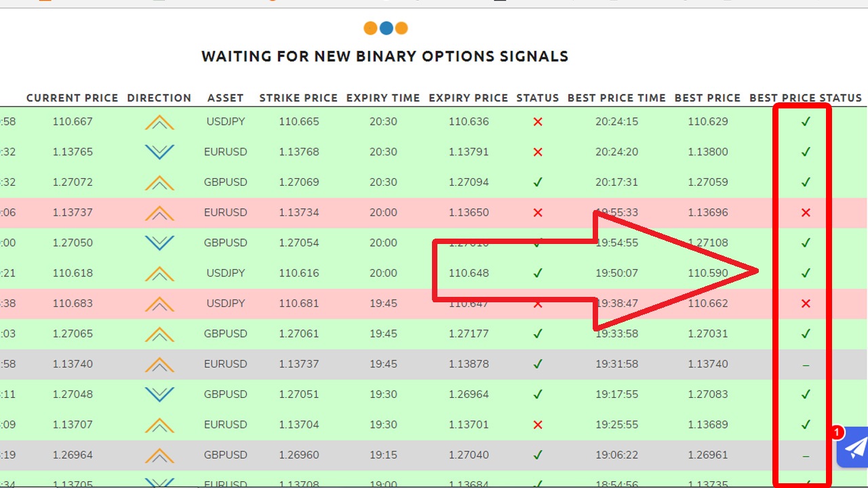
Task: Click best price status check for best price 1.27083
Action: 806,394
